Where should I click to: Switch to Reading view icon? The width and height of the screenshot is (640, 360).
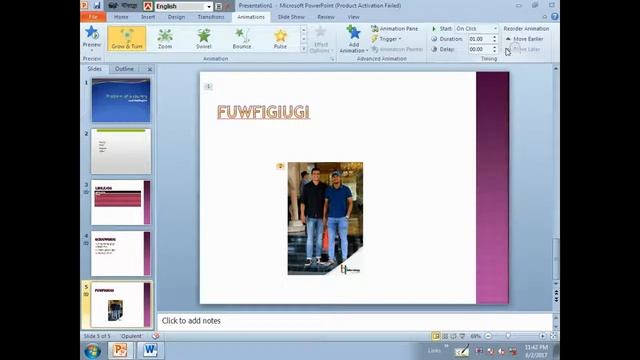[x=453, y=336]
